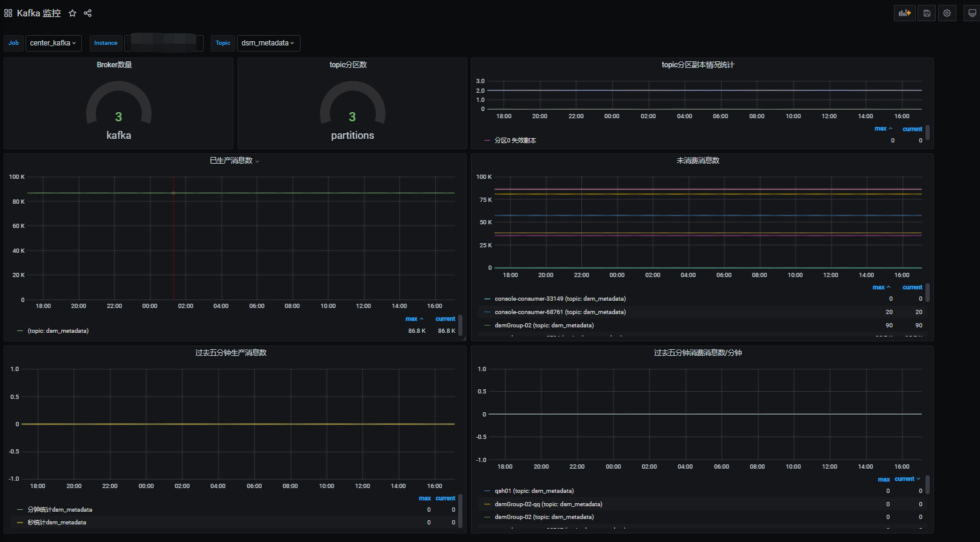Open dashboard settings gear

[x=947, y=13]
